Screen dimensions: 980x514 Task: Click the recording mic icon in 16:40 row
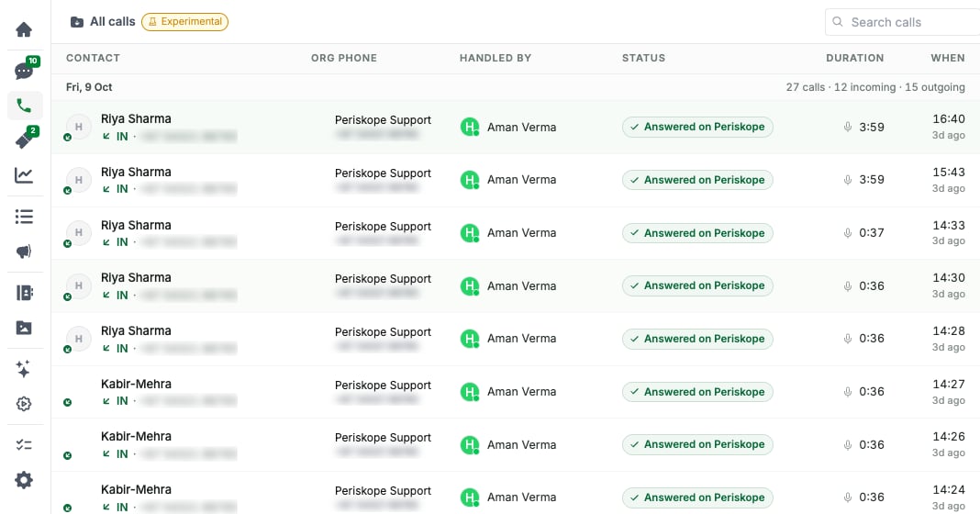pos(848,127)
